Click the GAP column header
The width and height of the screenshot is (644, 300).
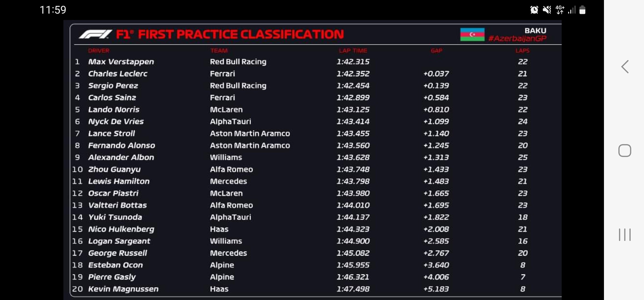click(x=436, y=51)
